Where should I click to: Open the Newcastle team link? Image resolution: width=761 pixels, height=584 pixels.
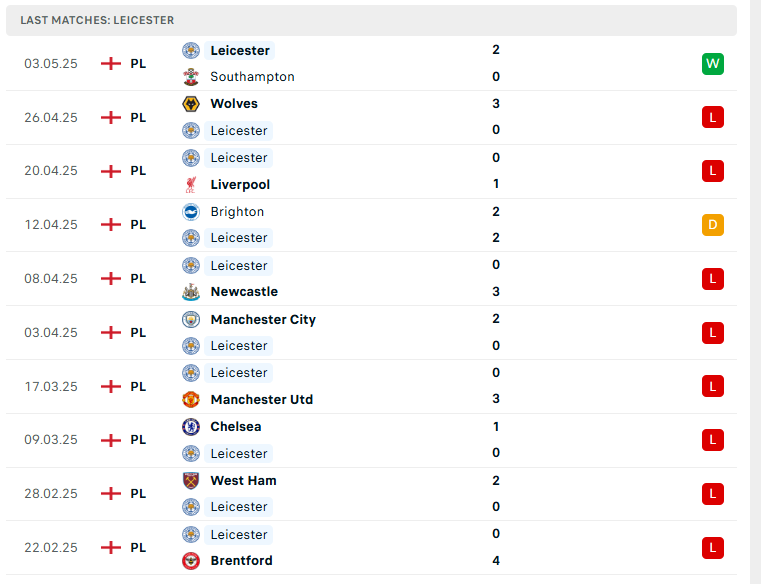244,292
